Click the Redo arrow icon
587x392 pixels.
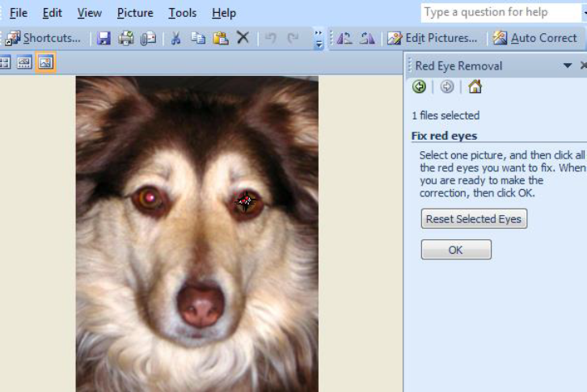(293, 38)
